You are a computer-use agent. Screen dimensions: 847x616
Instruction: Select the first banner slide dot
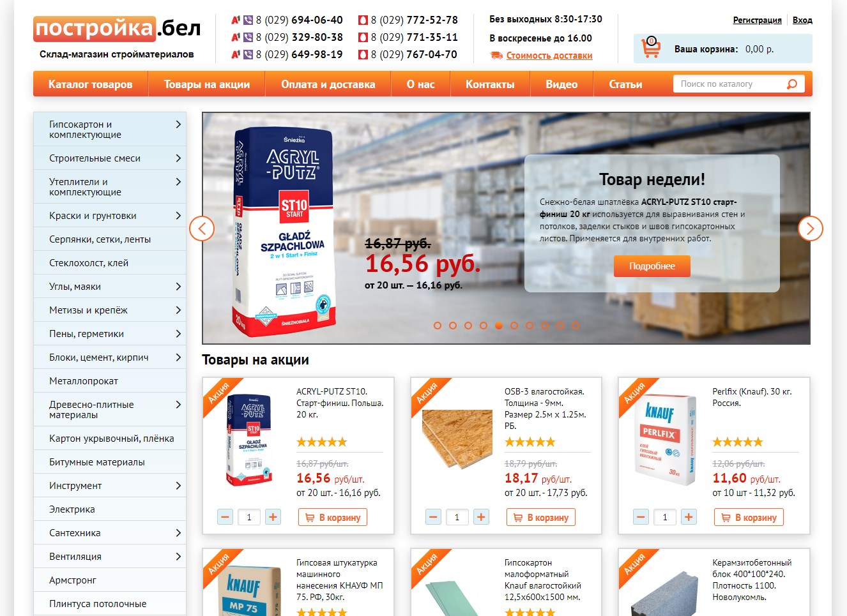(x=438, y=326)
